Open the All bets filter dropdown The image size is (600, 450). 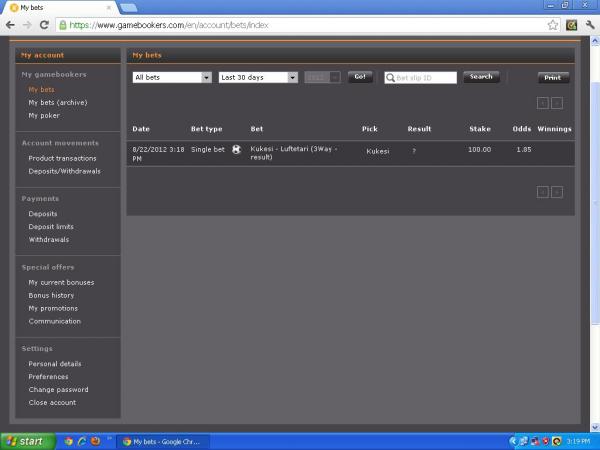(x=172, y=77)
